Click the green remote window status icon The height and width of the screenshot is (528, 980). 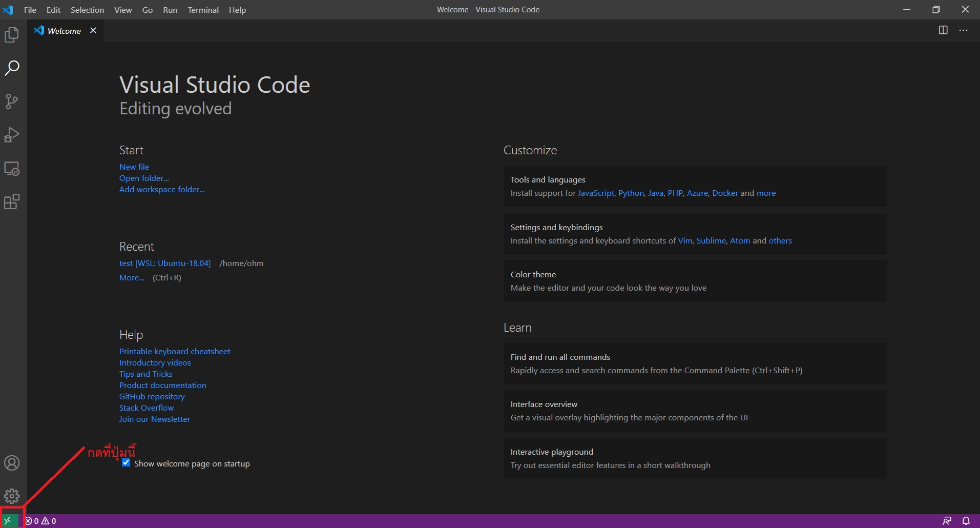click(x=9, y=521)
